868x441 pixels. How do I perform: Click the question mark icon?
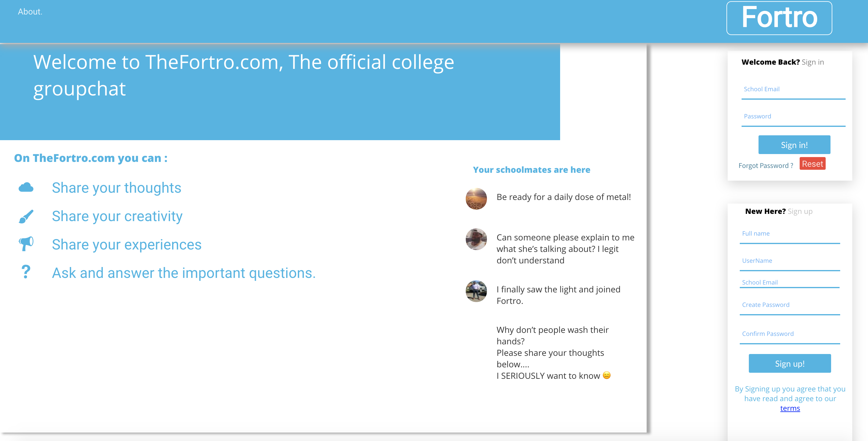(26, 272)
